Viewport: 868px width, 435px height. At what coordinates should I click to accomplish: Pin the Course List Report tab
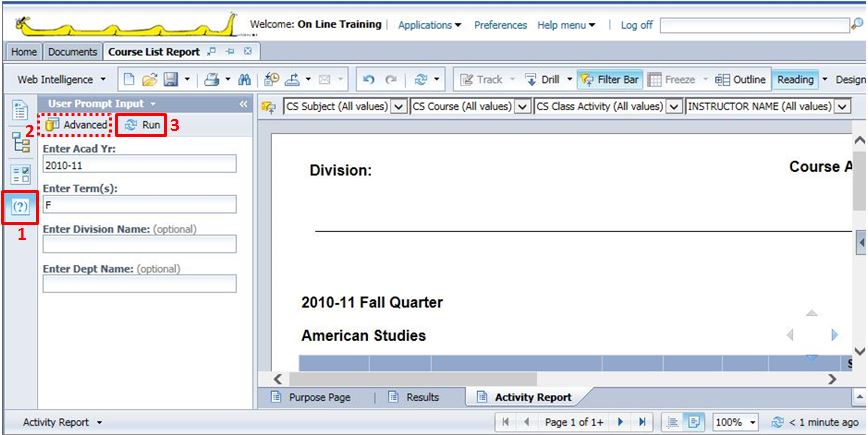coord(230,51)
